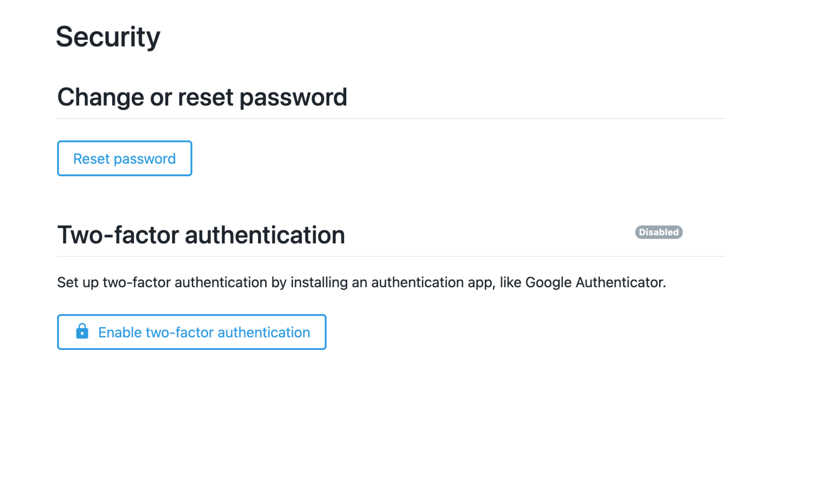
Task: Click the Change or reset password heading
Action: pyautogui.click(x=202, y=97)
